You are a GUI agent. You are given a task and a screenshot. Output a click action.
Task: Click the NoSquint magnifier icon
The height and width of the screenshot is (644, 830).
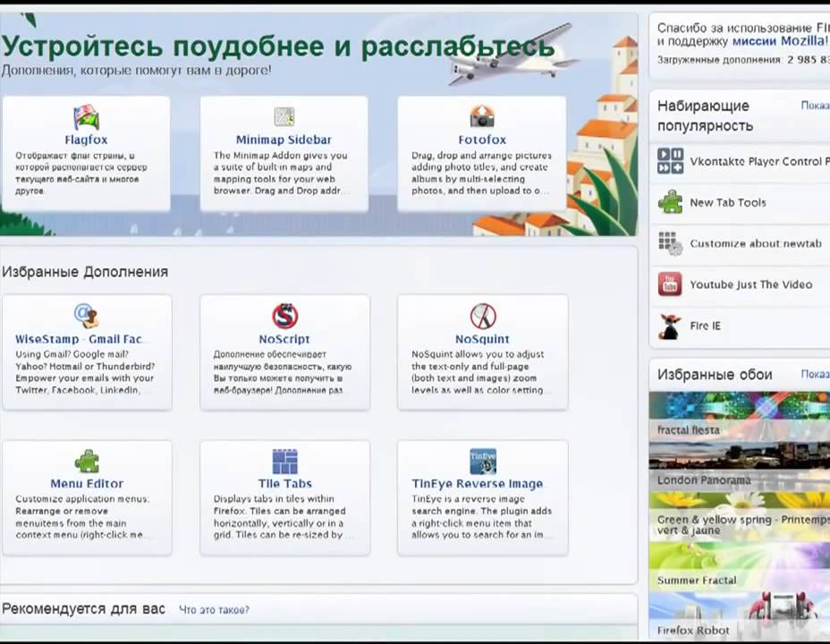click(483, 316)
